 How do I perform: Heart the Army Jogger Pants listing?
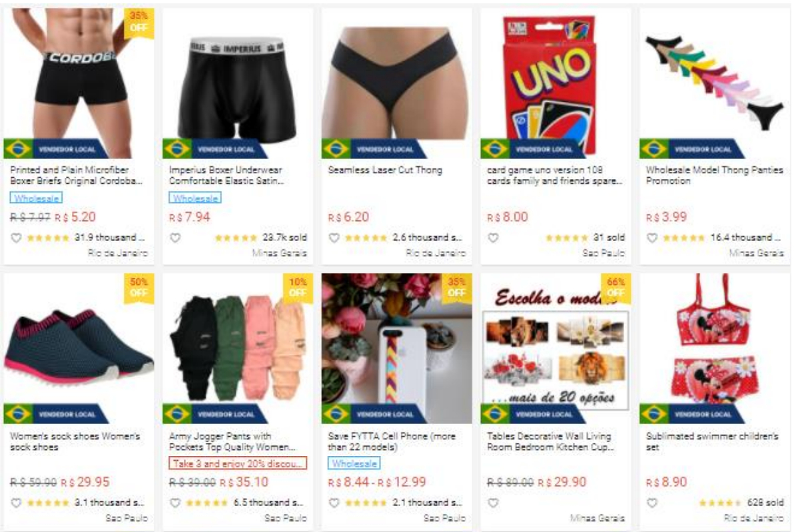tap(176, 503)
